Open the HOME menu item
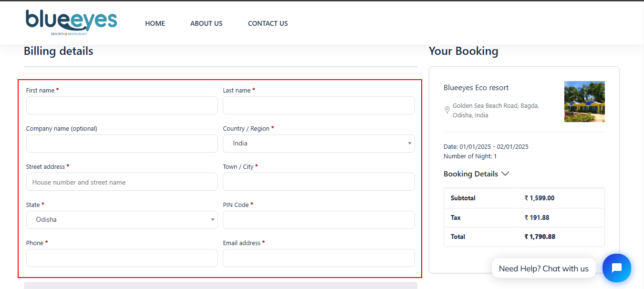 pyautogui.click(x=155, y=23)
